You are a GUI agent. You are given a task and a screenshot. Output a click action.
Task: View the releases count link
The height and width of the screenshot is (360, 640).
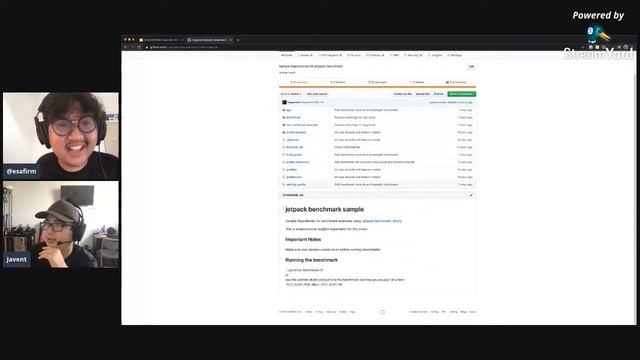click(417, 82)
